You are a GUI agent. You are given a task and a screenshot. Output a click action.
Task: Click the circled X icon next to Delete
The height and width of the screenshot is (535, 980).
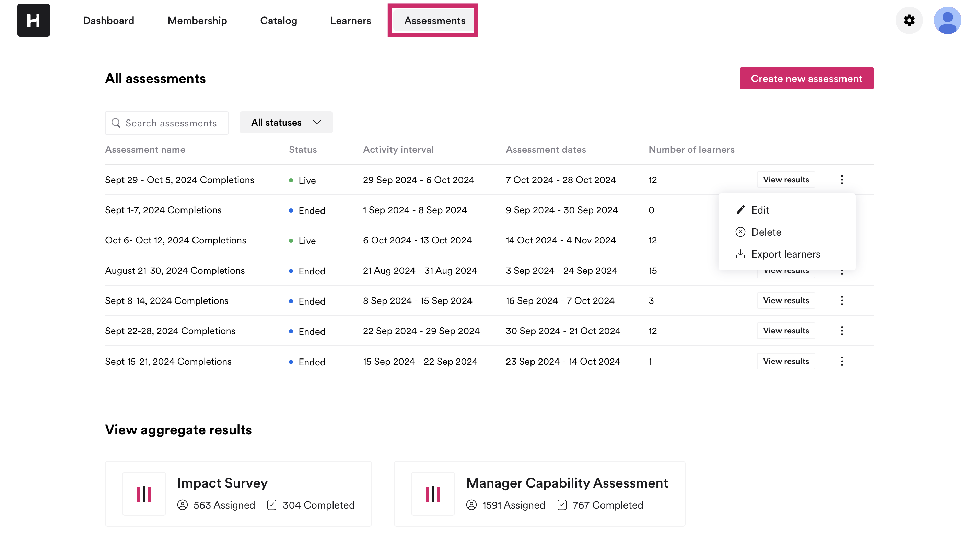pos(740,232)
